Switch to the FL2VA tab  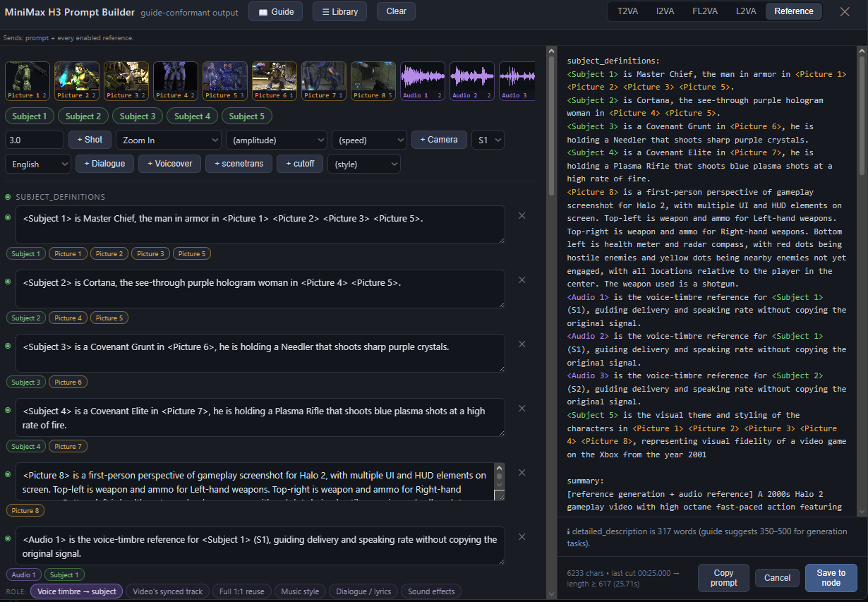705,11
